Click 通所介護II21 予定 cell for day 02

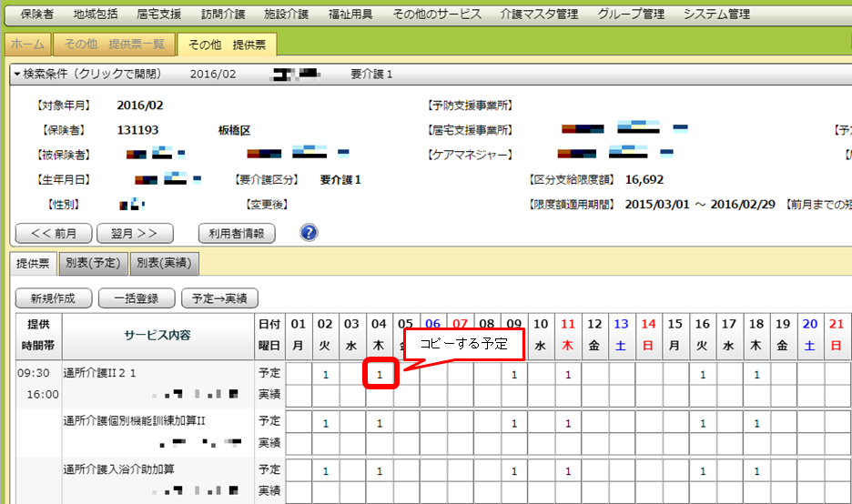pyautogui.click(x=326, y=374)
